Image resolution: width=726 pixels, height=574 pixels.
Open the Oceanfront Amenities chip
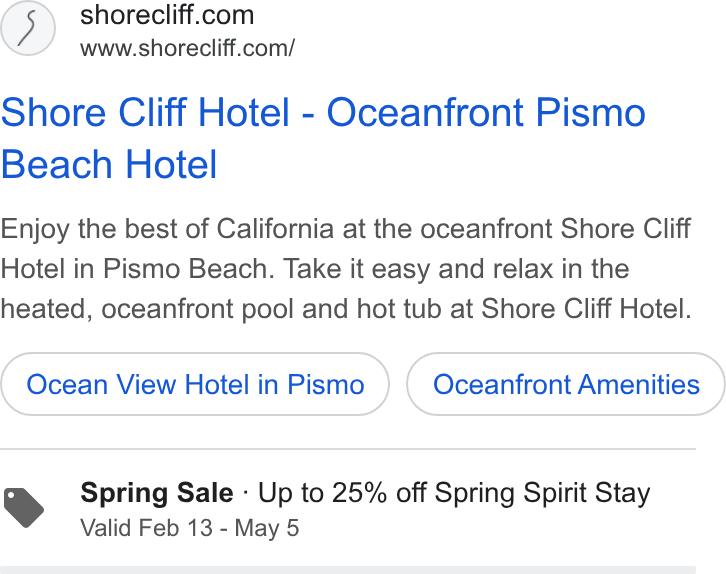tap(566, 384)
